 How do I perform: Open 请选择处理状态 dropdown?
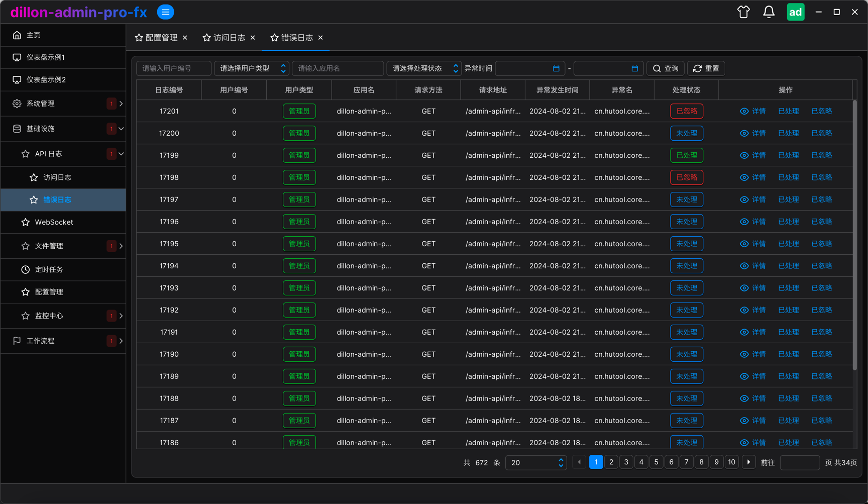pos(424,68)
